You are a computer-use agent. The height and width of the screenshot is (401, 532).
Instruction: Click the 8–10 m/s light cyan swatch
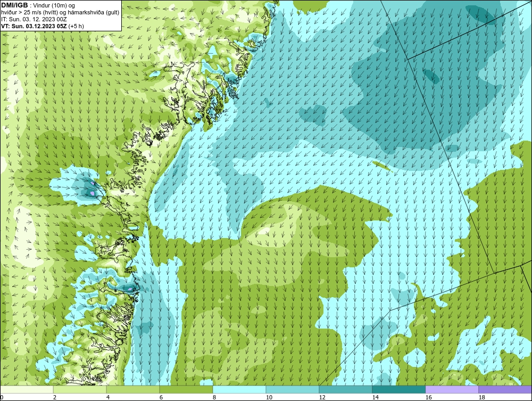coord(239,389)
